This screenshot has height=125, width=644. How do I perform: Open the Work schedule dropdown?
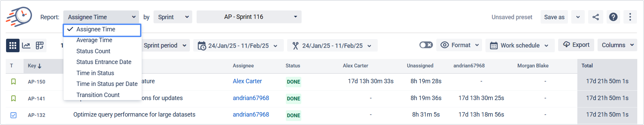point(520,45)
